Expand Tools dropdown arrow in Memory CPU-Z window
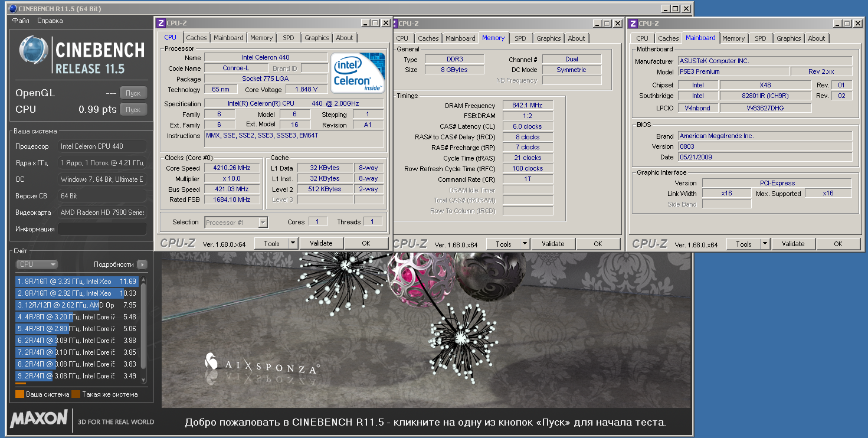Image resolution: width=868 pixels, height=438 pixels. click(525, 244)
